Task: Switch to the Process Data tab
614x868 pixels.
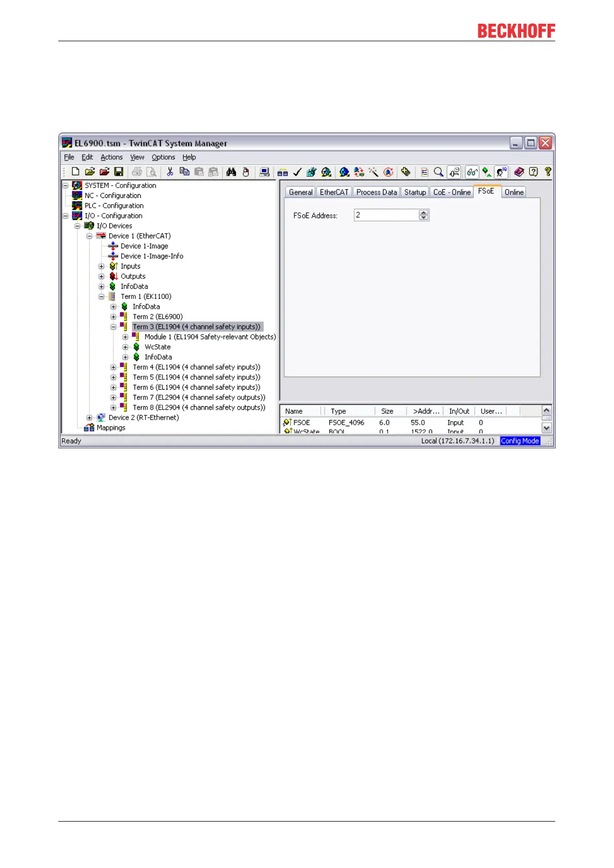Action: pos(377,192)
